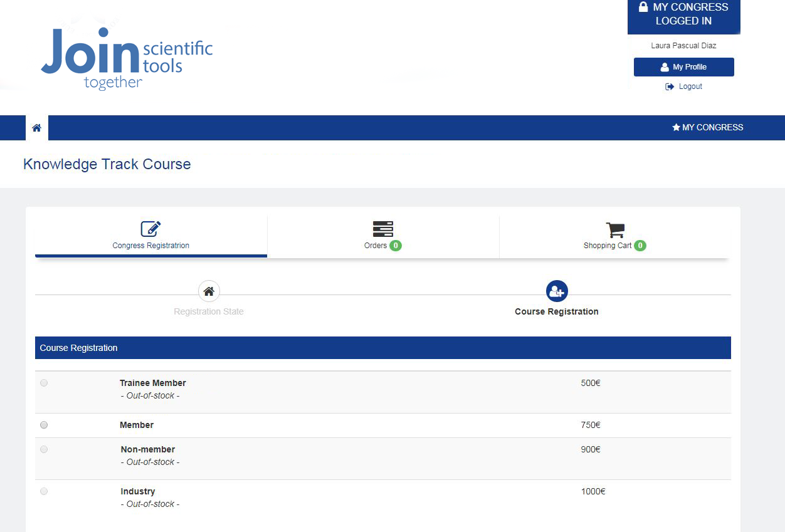Click the Course Registration section header bar
The image size is (785, 532).
point(383,348)
